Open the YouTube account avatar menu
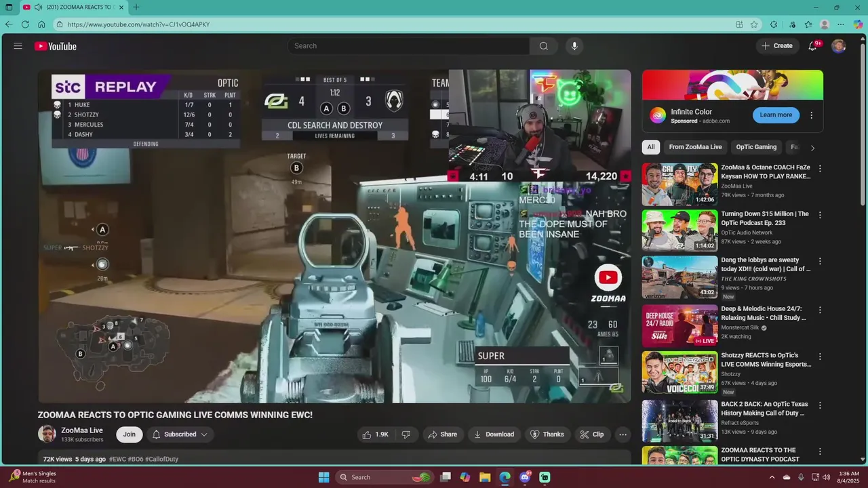Screen dimensions: 868x488 (839, 46)
